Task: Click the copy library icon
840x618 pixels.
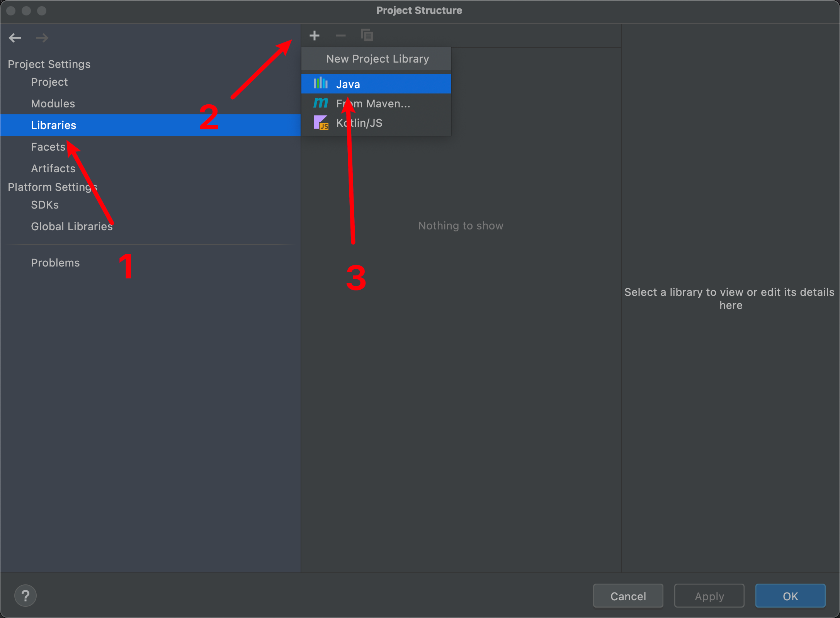Action: point(367,36)
